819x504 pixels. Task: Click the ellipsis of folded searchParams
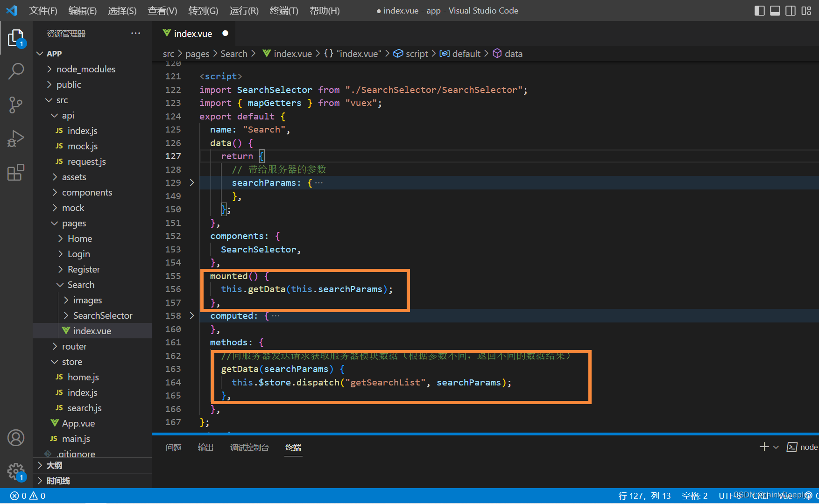pyautogui.click(x=319, y=182)
